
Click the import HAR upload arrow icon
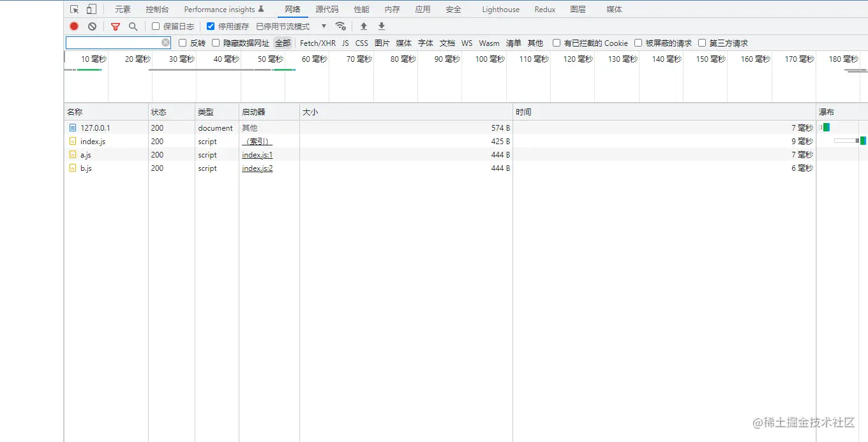tap(364, 26)
